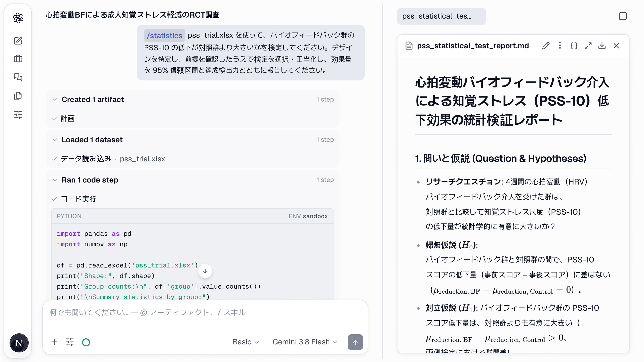The image size is (644, 362).
Task: Send message with arrow button
Action: point(355,342)
